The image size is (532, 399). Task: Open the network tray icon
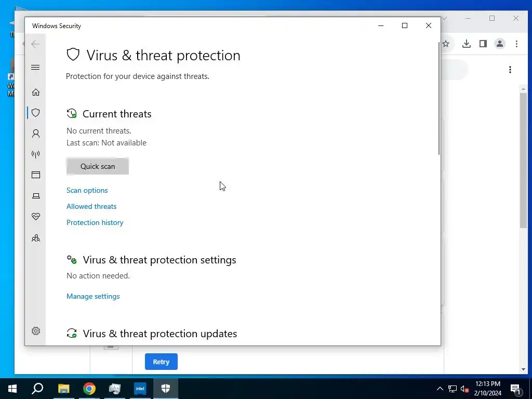[453, 389]
